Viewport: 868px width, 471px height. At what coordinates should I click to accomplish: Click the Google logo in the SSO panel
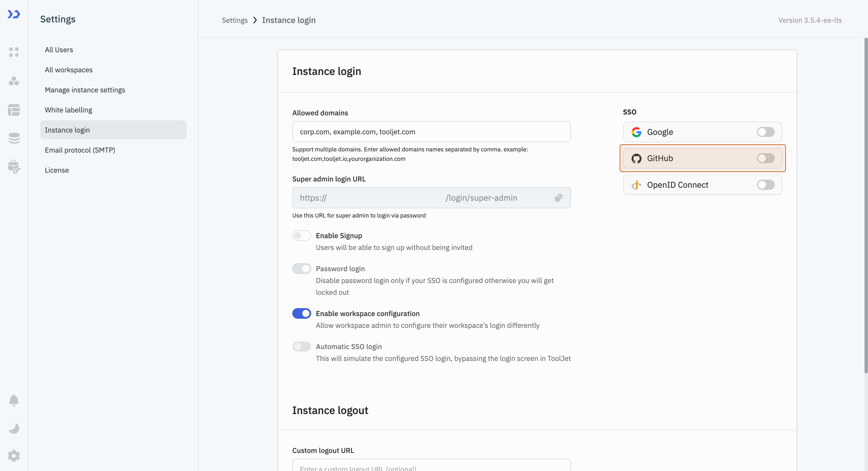(637, 132)
